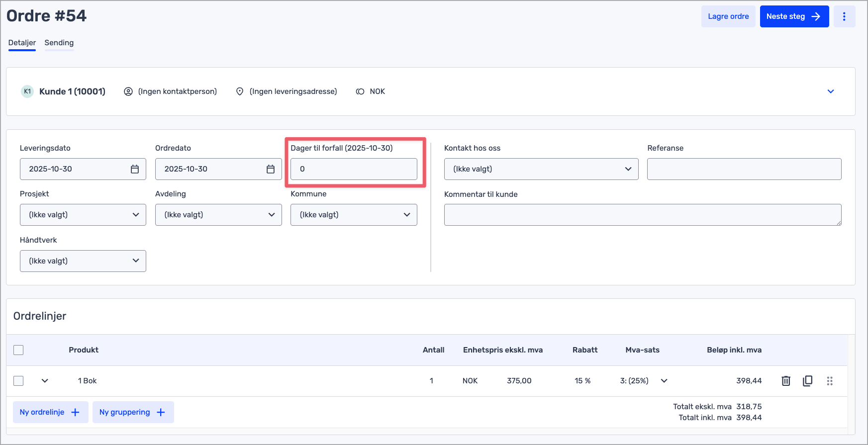
Task: Delete the Bok order line with trash icon
Action: pyautogui.click(x=786, y=381)
